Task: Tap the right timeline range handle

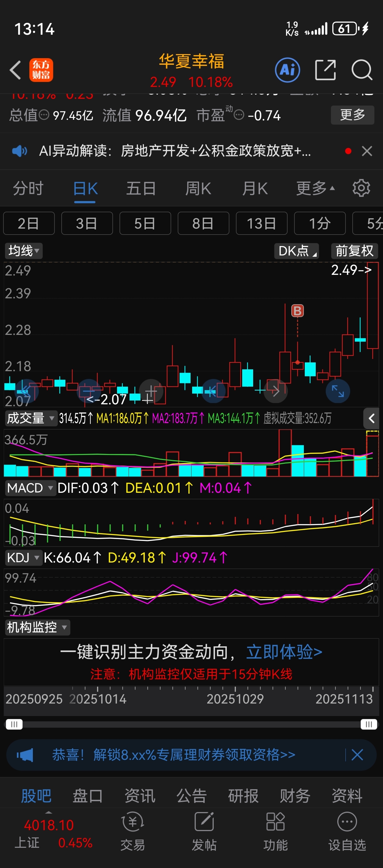Action: (369, 724)
